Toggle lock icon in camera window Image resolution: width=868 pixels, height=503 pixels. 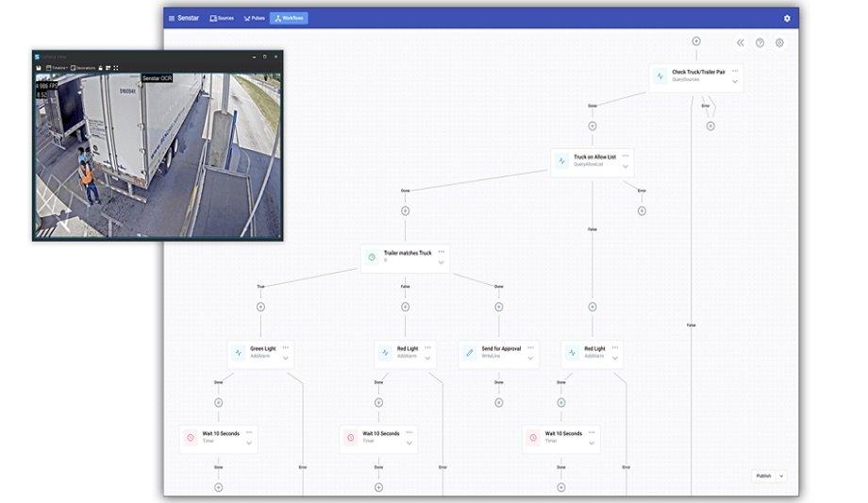click(x=100, y=68)
